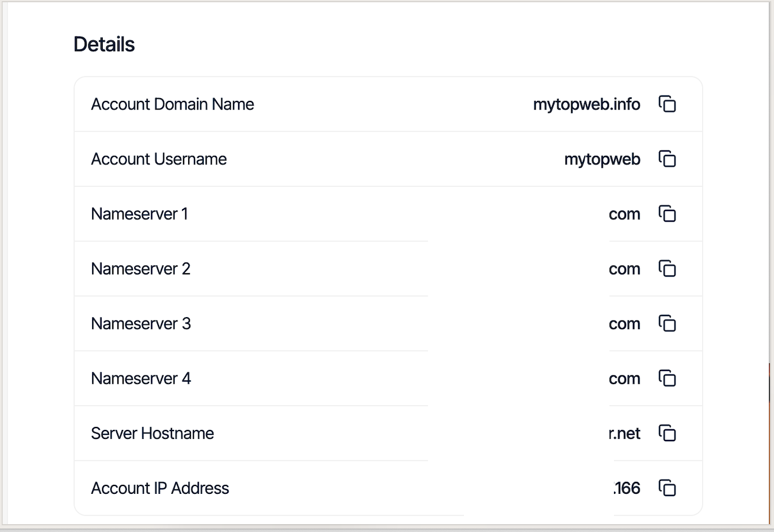
Task: Click the Server Hostname label
Action: pyautogui.click(x=152, y=433)
